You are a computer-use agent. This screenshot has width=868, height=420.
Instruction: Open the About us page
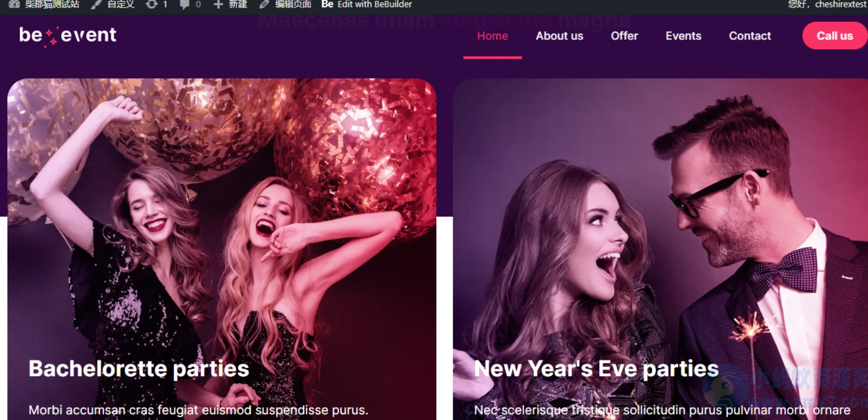(559, 36)
